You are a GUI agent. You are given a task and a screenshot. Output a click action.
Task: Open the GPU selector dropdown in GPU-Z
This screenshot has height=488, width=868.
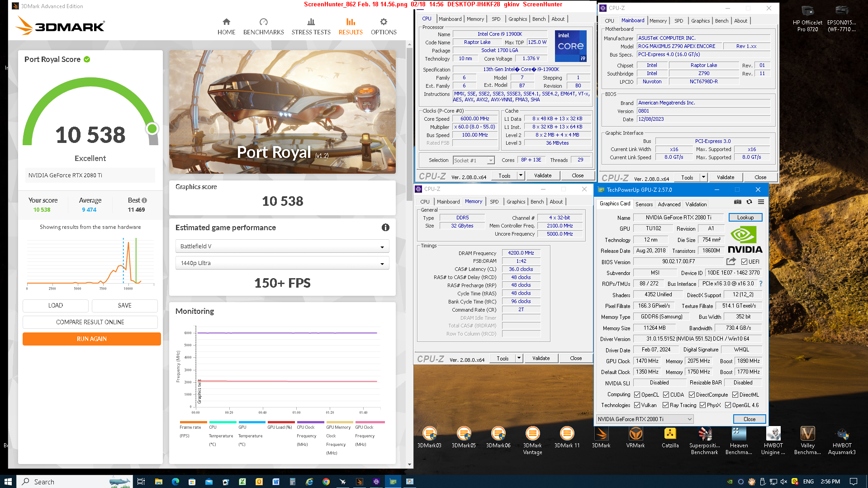coord(645,419)
